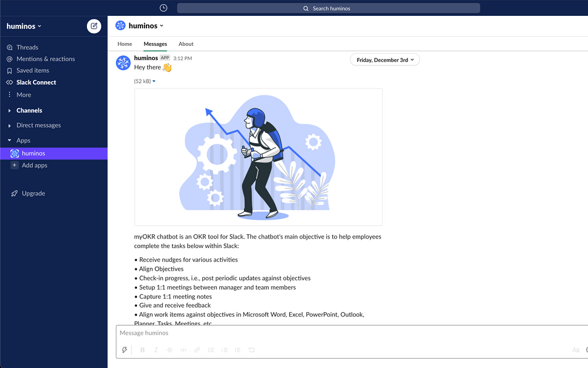Open the huminos workspace menu

pyautogui.click(x=24, y=26)
